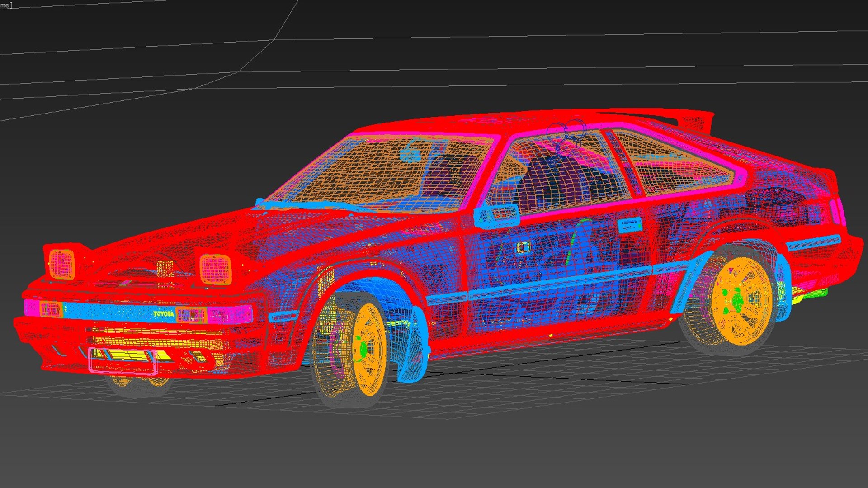This screenshot has height=488, width=868.
Task: Select the raised pop-up headlight above the TOYOTA badge
Action: pyautogui.click(x=215, y=269)
